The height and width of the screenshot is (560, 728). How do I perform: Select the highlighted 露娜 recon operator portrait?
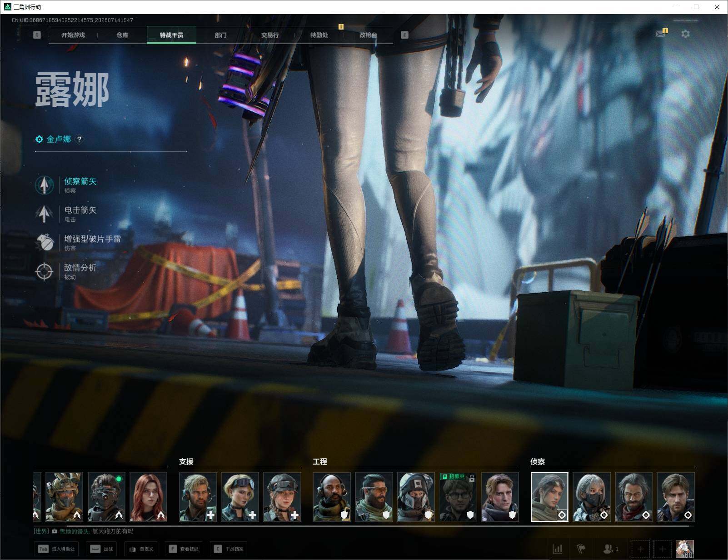coord(549,497)
